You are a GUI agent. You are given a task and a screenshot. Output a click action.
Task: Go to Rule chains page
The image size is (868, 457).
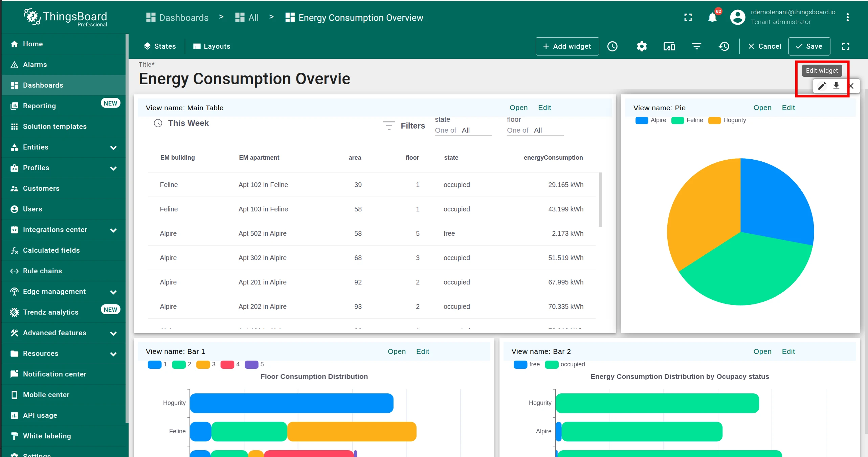[64, 271]
